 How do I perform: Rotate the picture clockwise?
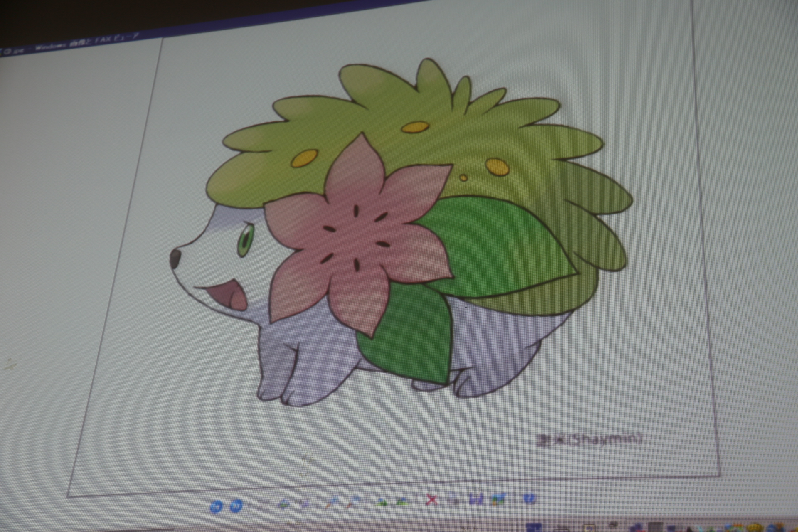tap(381, 502)
